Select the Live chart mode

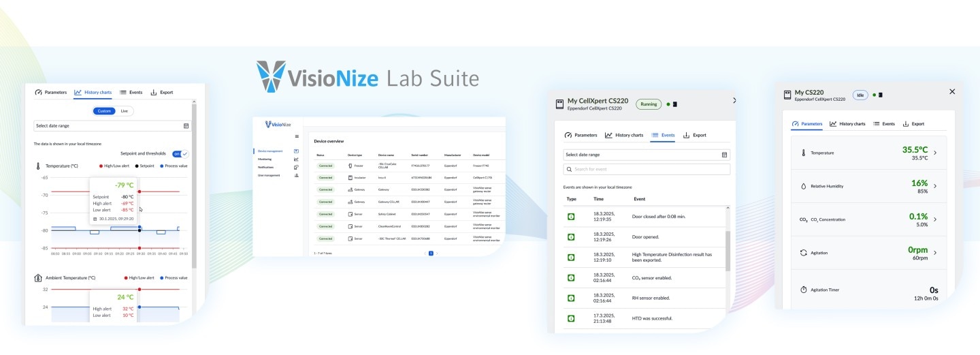tap(124, 110)
